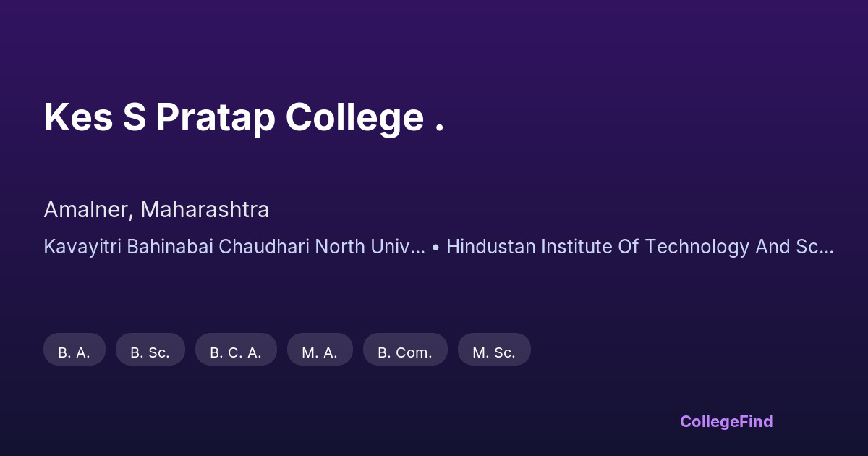Select the B. A. course tag
The image size is (868, 456).
[74, 352]
